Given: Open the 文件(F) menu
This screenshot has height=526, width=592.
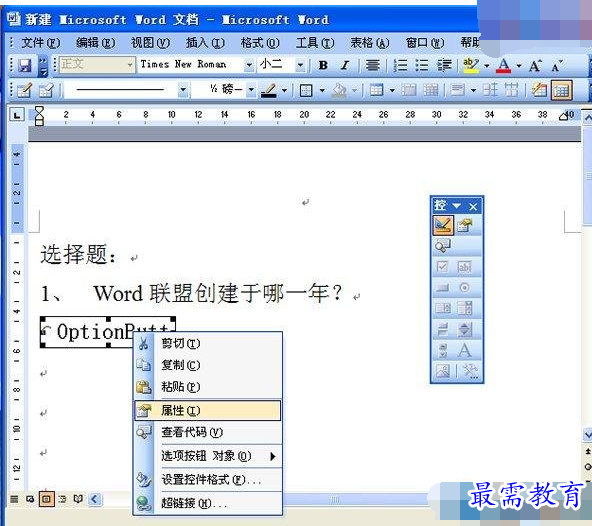Looking at the screenshot, I should pos(41,43).
